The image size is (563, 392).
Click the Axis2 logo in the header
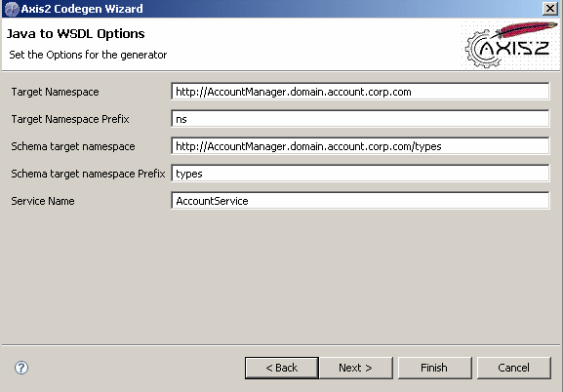click(511, 45)
